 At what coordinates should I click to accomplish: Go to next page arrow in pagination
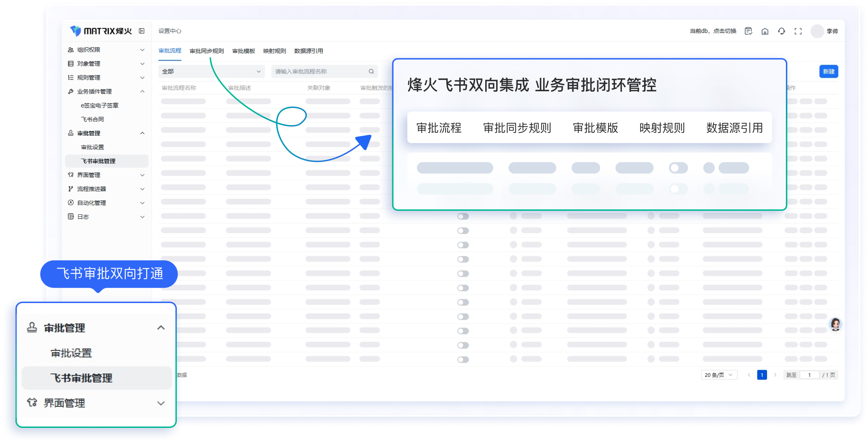pyautogui.click(x=775, y=375)
